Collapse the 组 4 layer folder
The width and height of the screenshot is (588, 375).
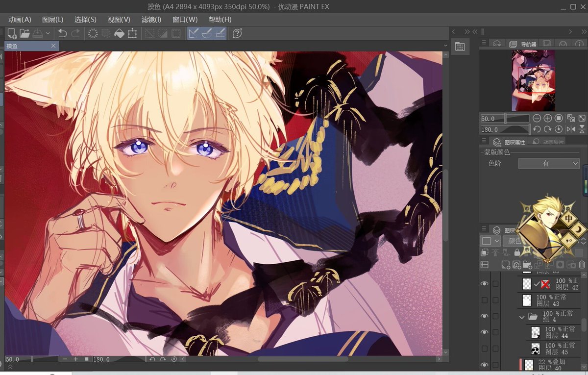522,317
